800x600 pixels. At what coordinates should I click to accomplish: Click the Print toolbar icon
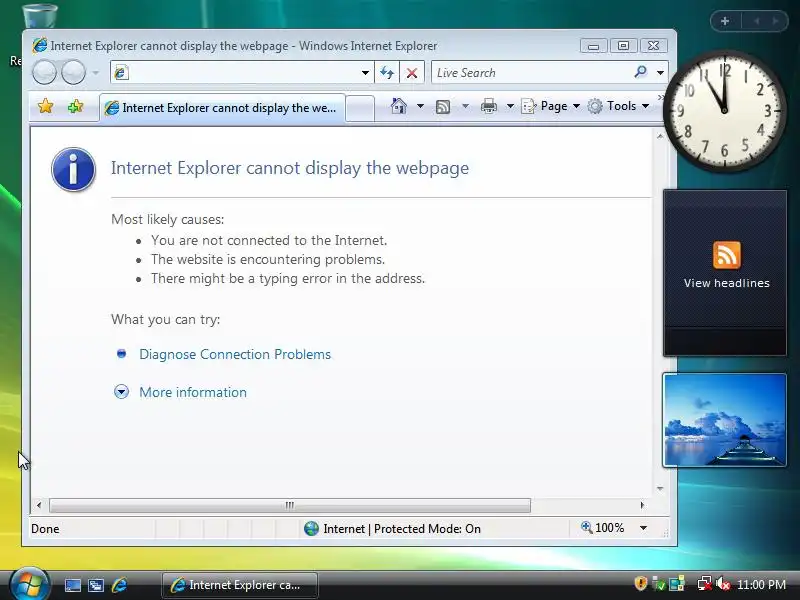(489, 106)
